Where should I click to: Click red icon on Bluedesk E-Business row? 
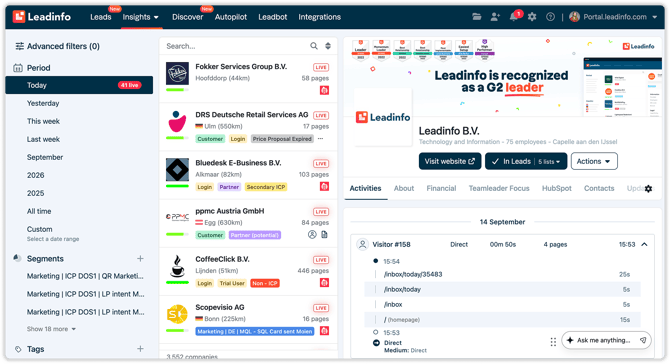324,186
